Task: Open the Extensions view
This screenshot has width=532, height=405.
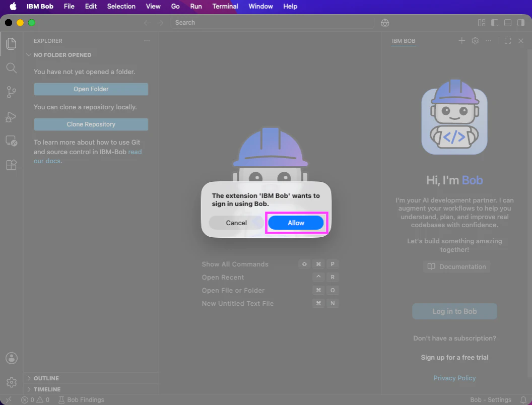Action: tap(11, 165)
